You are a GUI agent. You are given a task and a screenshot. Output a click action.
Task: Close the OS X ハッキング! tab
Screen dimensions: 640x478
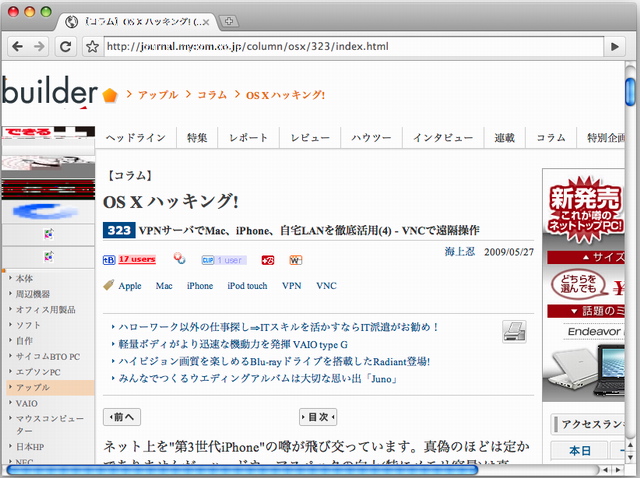206,22
